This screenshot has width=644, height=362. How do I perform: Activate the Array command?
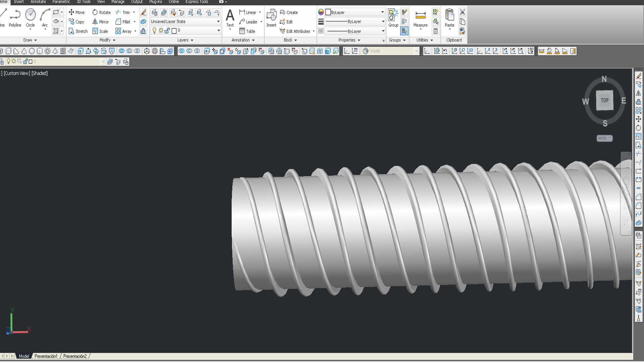(x=123, y=31)
